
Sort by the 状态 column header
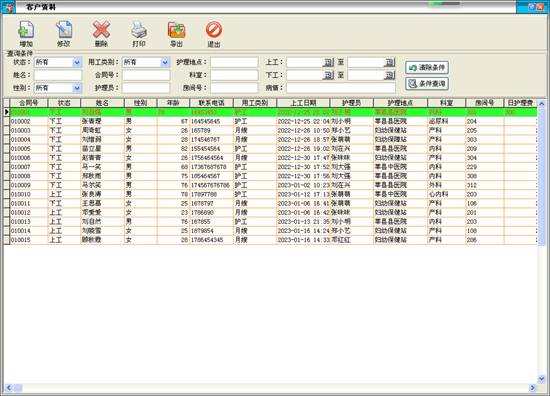coord(64,103)
